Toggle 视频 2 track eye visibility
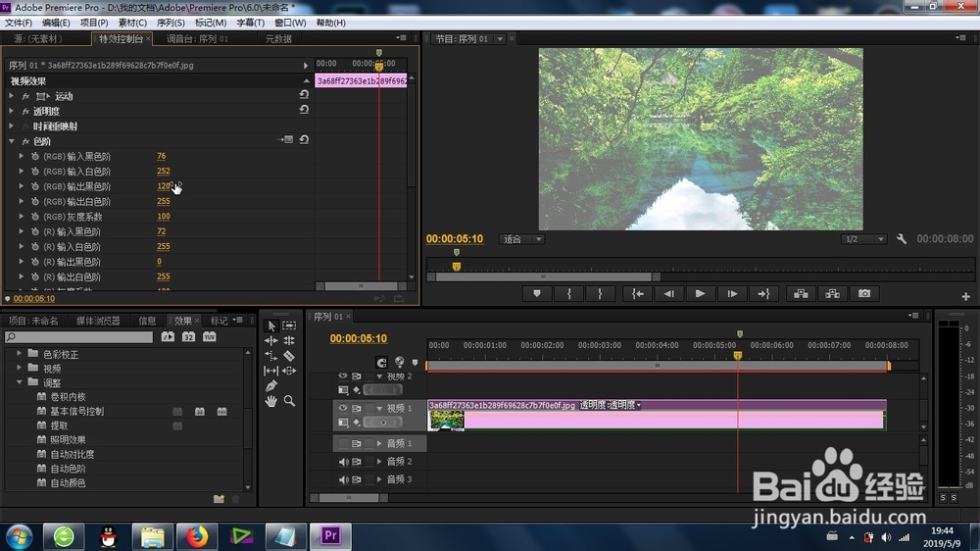 (342, 376)
